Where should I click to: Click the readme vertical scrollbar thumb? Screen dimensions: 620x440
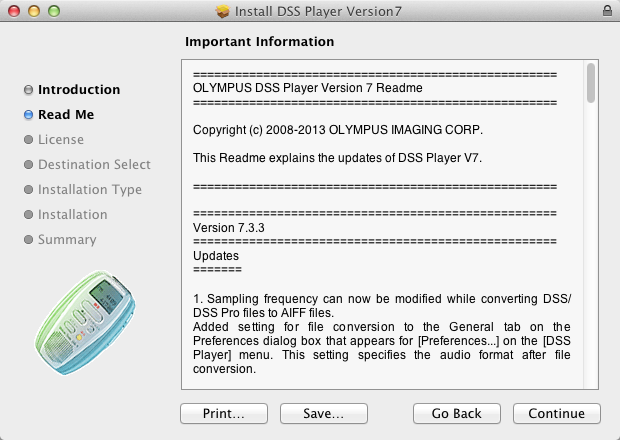click(591, 83)
